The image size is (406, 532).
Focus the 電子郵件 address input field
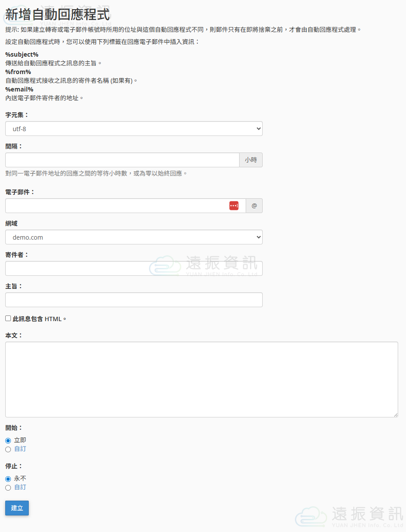115,206
